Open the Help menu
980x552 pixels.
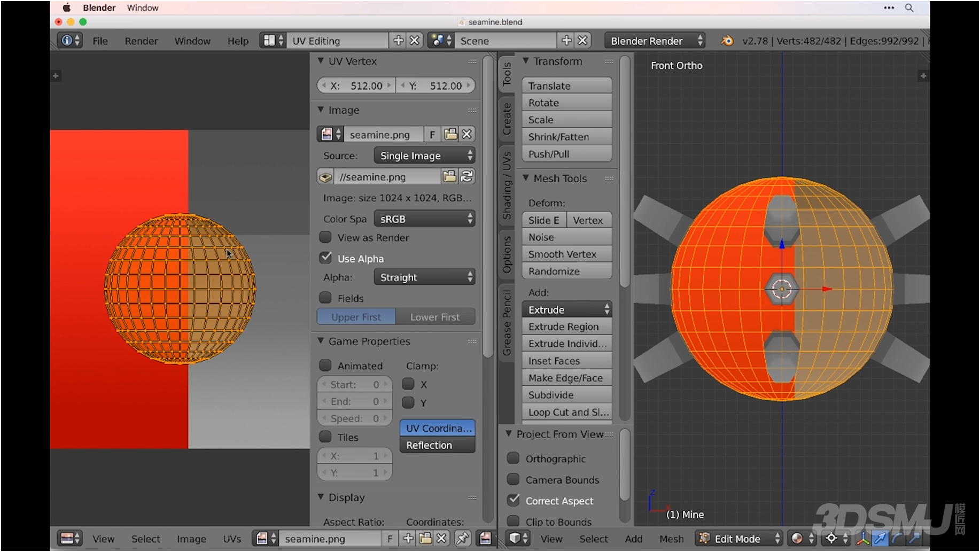click(238, 41)
